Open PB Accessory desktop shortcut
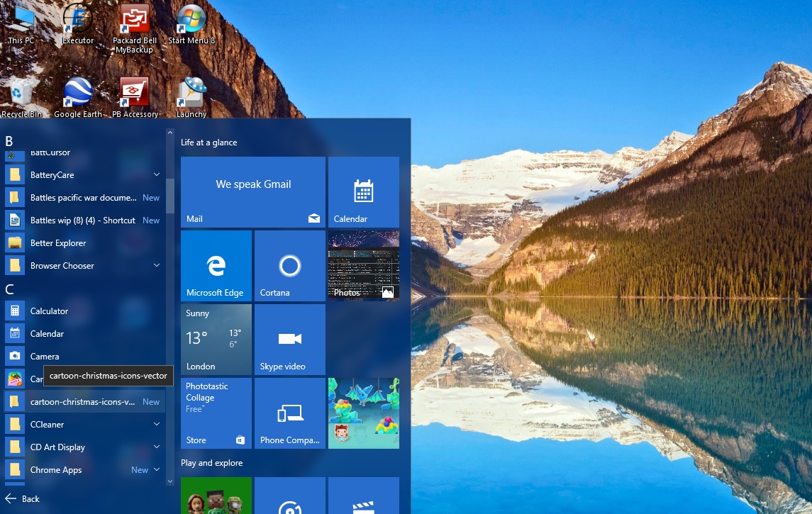 coord(135,97)
